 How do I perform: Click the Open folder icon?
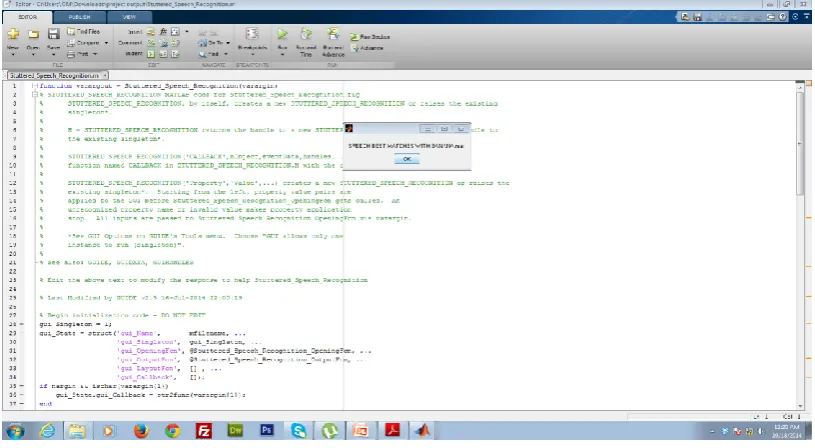33,34
